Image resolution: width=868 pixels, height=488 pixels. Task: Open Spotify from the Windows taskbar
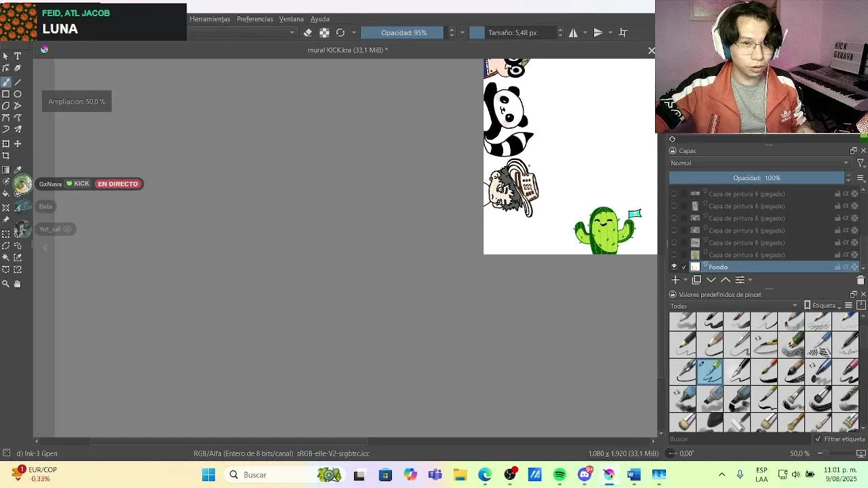point(559,474)
